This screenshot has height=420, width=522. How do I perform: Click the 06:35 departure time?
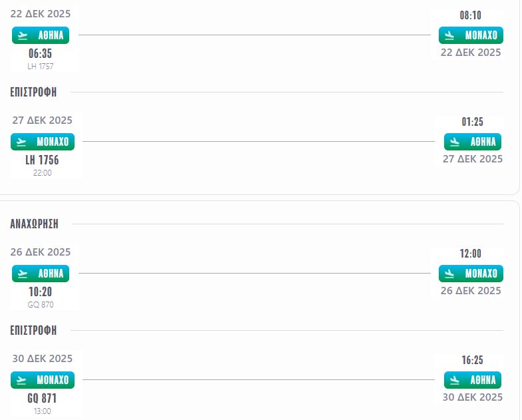[x=40, y=53]
